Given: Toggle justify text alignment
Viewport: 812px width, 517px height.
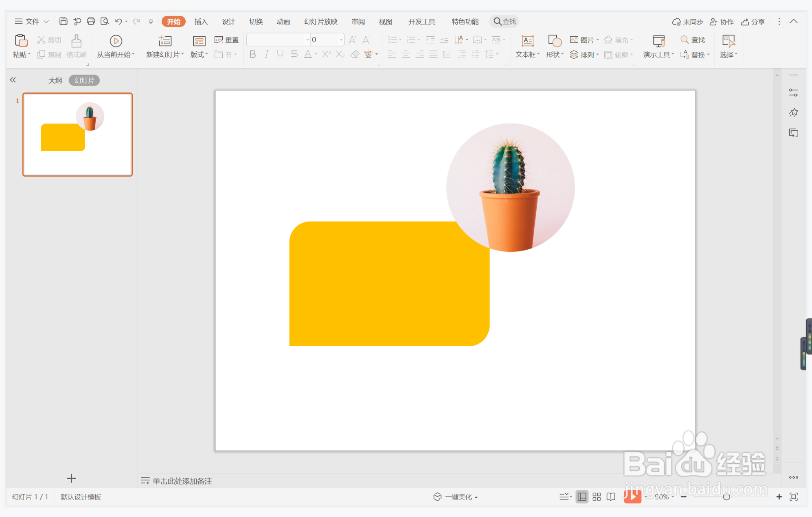Looking at the screenshot, I should click(433, 54).
